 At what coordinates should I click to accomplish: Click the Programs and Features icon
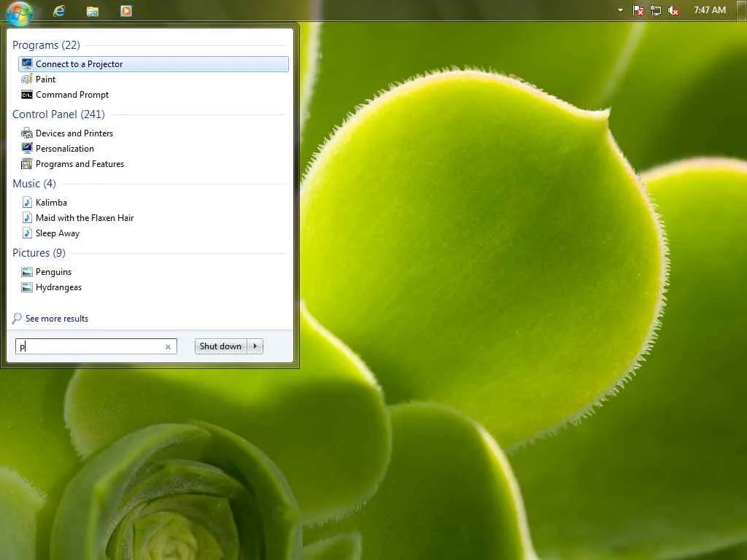pyautogui.click(x=27, y=164)
